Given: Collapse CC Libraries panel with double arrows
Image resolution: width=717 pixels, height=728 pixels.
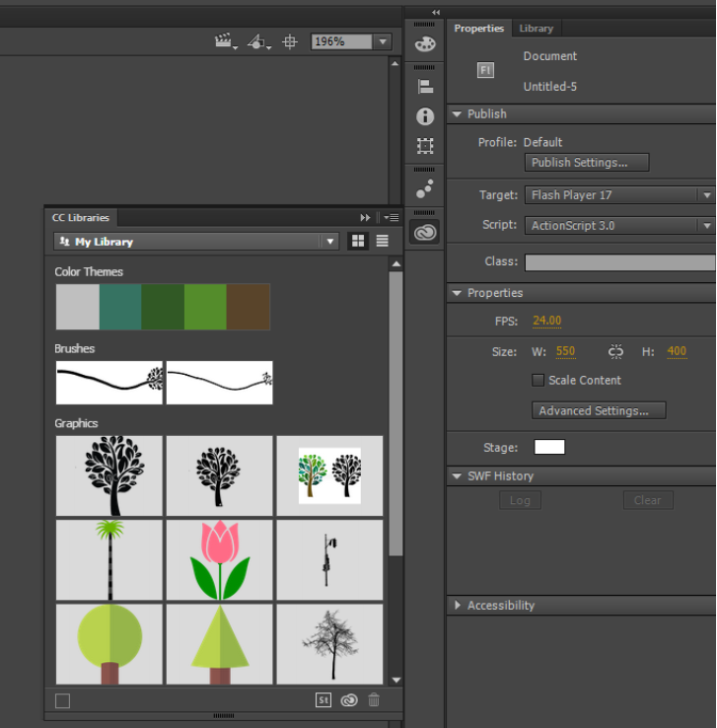Looking at the screenshot, I should click(365, 217).
